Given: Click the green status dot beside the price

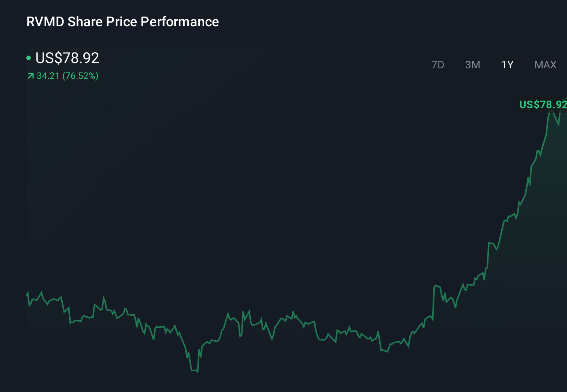Looking at the screenshot, I should point(29,57).
